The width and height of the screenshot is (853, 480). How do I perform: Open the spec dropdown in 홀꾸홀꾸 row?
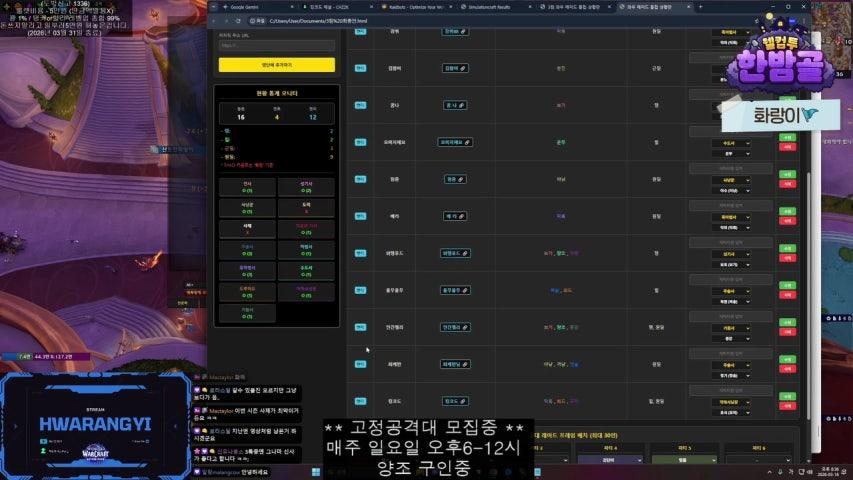click(731, 301)
